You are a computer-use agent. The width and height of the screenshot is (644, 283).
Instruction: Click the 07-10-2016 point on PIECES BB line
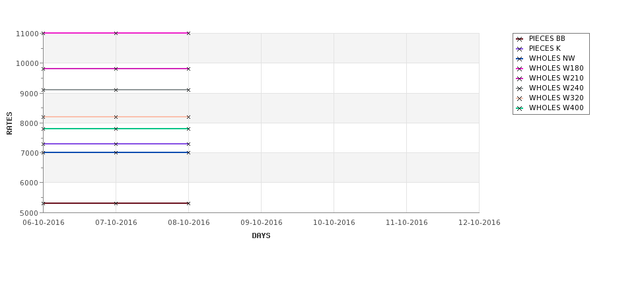click(116, 203)
